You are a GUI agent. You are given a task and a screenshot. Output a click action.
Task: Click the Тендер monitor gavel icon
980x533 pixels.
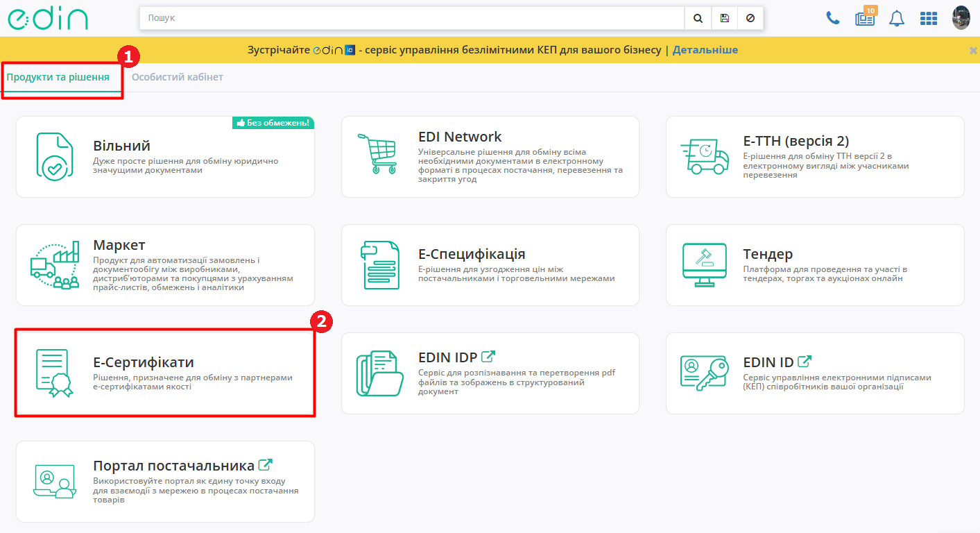[x=704, y=265]
